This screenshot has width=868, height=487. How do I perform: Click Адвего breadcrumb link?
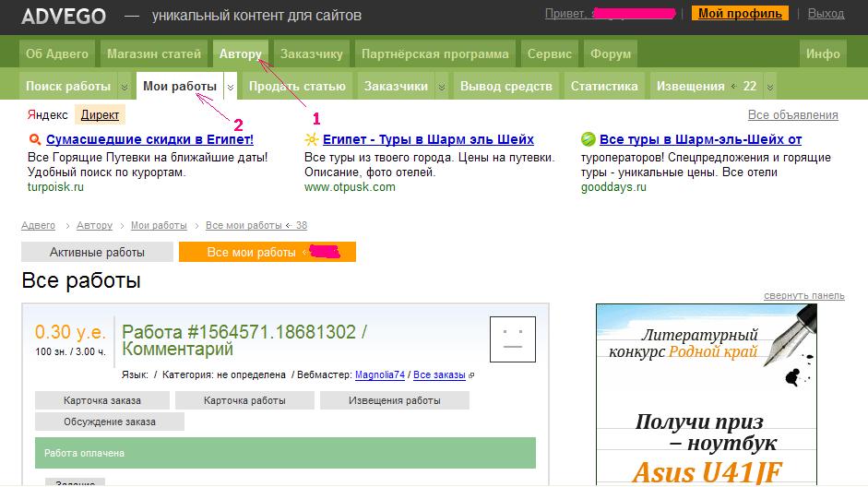[38, 225]
